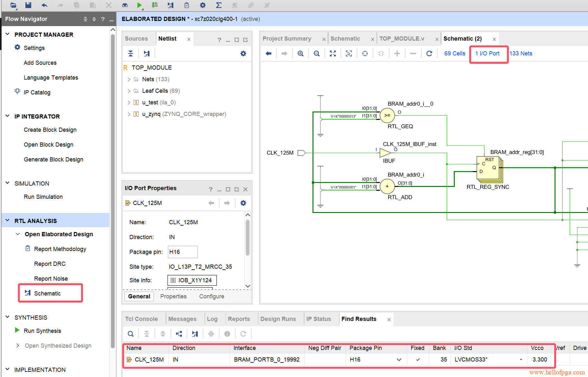Image resolution: width=588 pixels, height=377 pixels.
Task: Expand the Nets (133) tree node
Action: click(x=129, y=79)
